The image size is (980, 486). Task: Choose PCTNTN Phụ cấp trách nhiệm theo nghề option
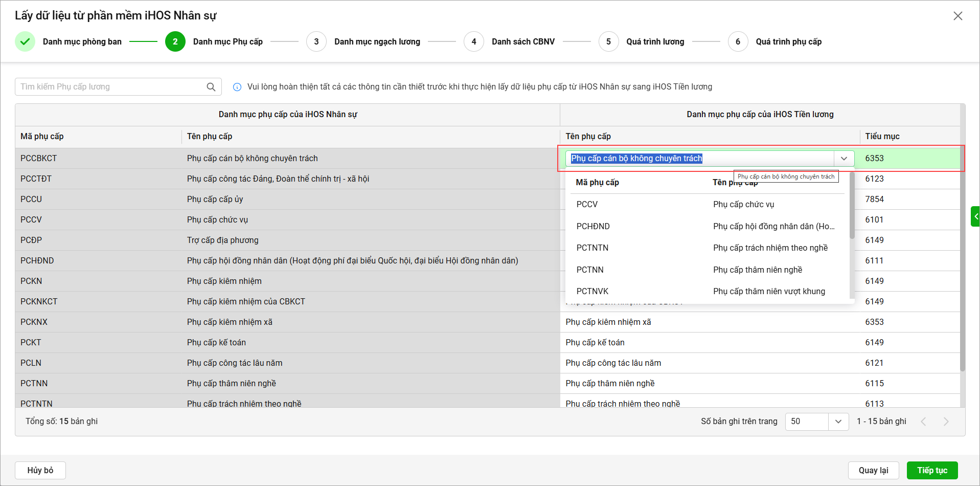point(708,248)
